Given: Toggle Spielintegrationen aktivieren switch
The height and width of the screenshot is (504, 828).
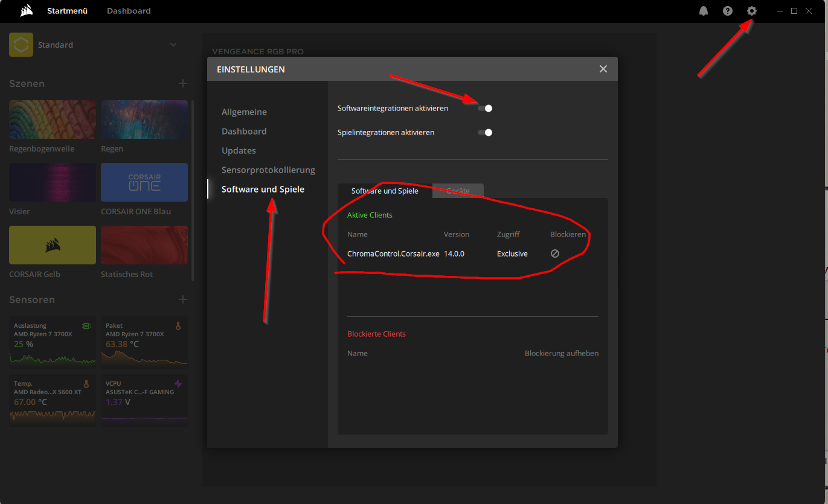Looking at the screenshot, I should pyautogui.click(x=485, y=132).
